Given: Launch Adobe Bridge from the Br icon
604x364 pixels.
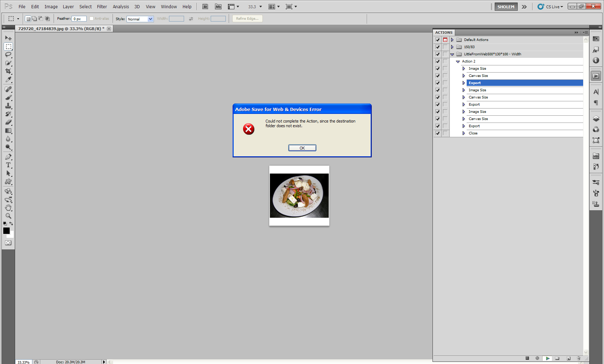Looking at the screenshot, I should tap(205, 6).
